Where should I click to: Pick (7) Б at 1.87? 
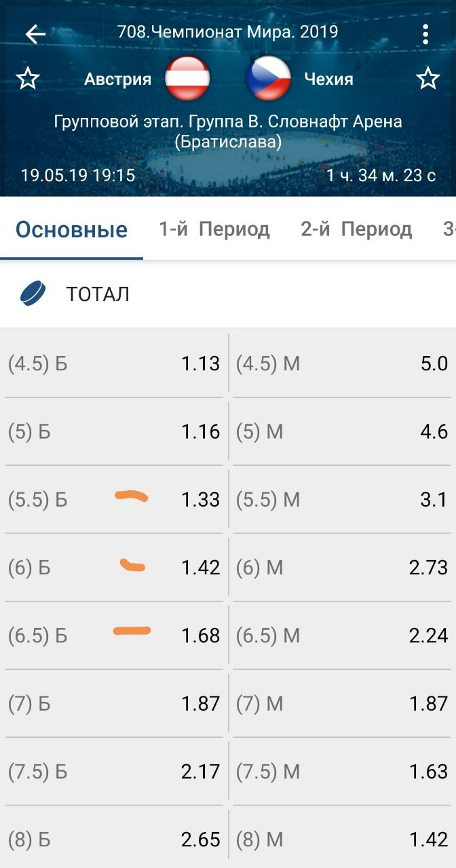click(x=114, y=704)
